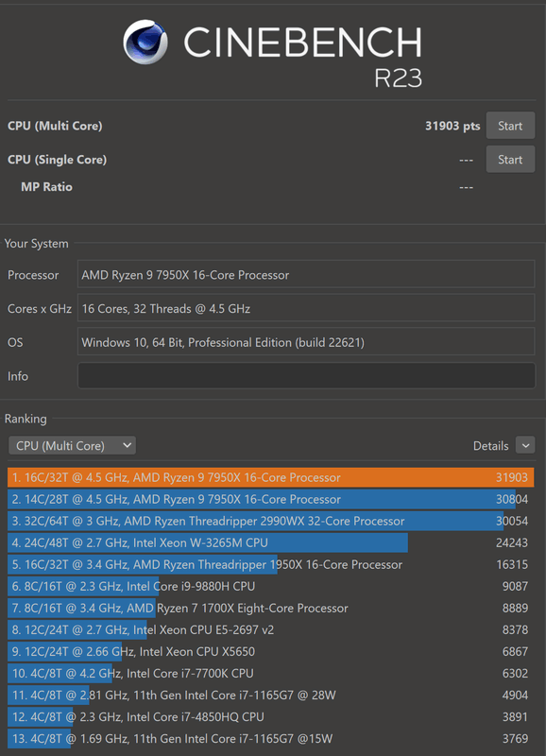The width and height of the screenshot is (546, 756).
Task: Click the Cores x GHz field
Action: (x=306, y=309)
